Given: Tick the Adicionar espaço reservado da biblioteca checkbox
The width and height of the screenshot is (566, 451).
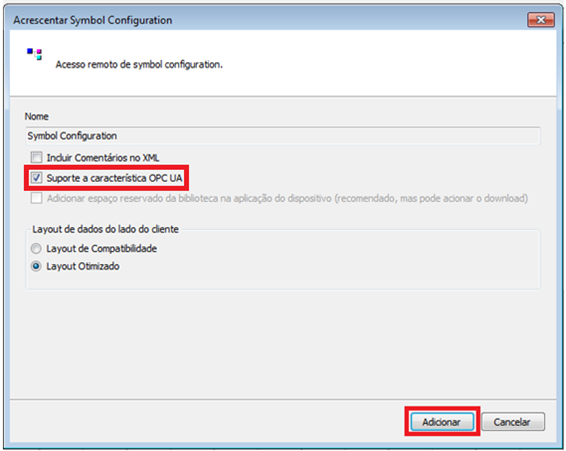Looking at the screenshot, I should point(36,198).
